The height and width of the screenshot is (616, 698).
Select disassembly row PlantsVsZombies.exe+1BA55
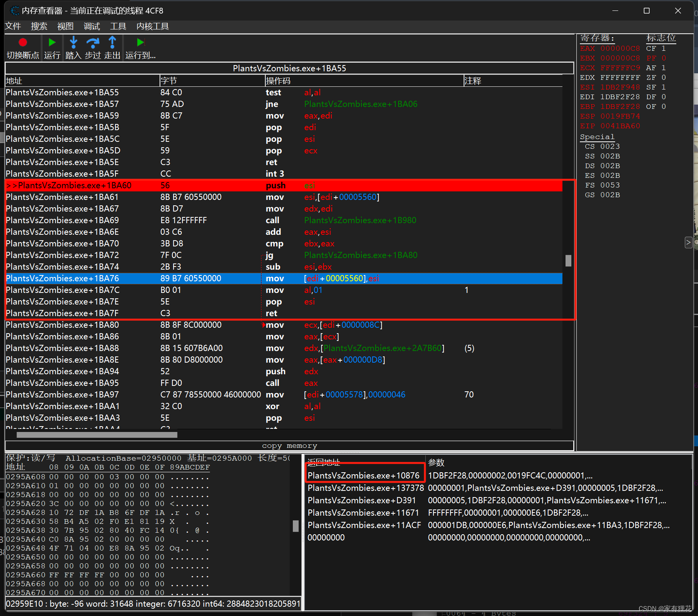pos(284,93)
